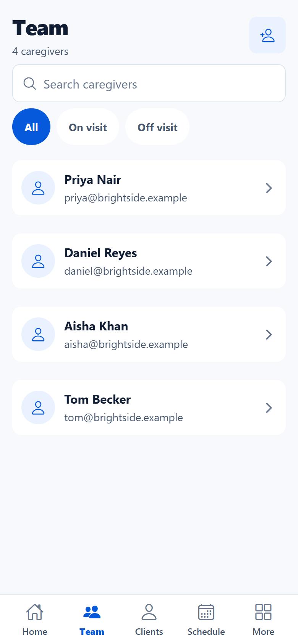Filter caregivers by Off visit
298x644 pixels.
point(157,127)
